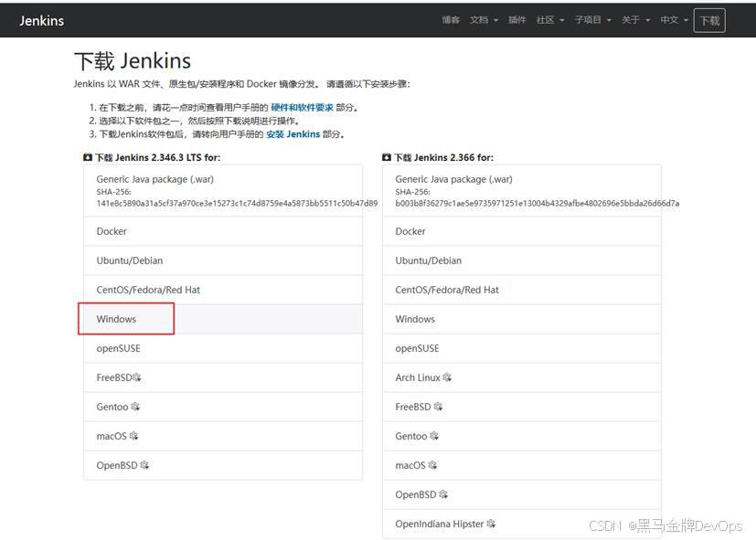
Task: Click the third-party icon next to LTS FreeBSD
Action: pos(137,377)
